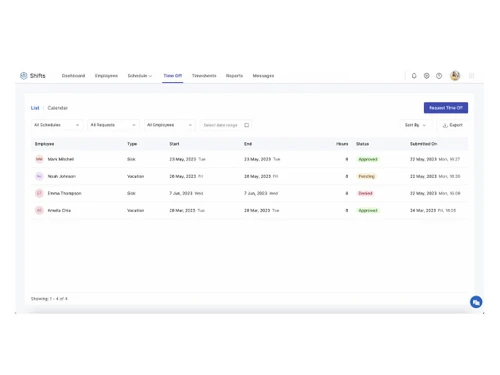500x375 pixels.
Task: Click the Approved status in Amelia Chia's row
Action: pos(368,210)
